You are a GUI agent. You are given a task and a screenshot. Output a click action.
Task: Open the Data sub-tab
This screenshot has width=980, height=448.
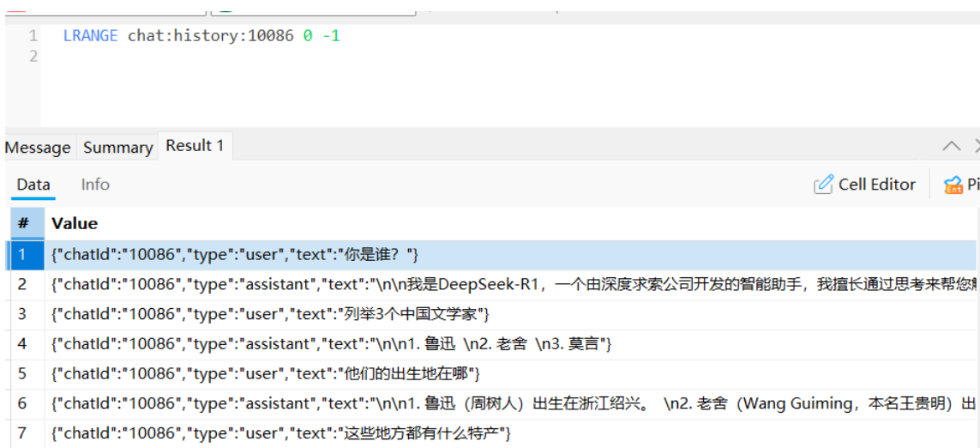(x=33, y=185)
